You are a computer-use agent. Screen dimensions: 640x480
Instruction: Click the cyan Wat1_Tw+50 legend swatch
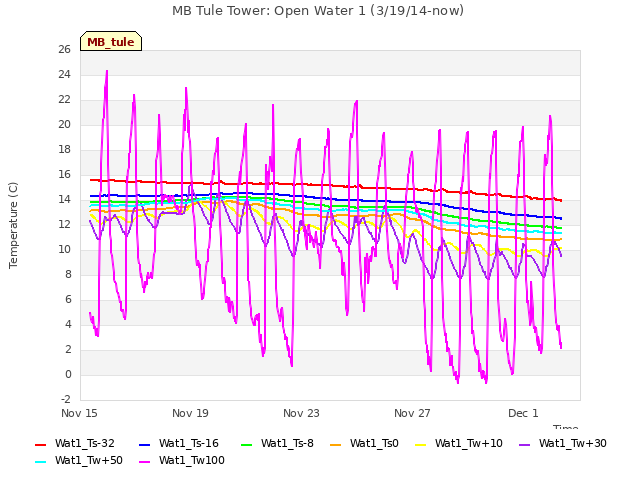tap(40, 462)
